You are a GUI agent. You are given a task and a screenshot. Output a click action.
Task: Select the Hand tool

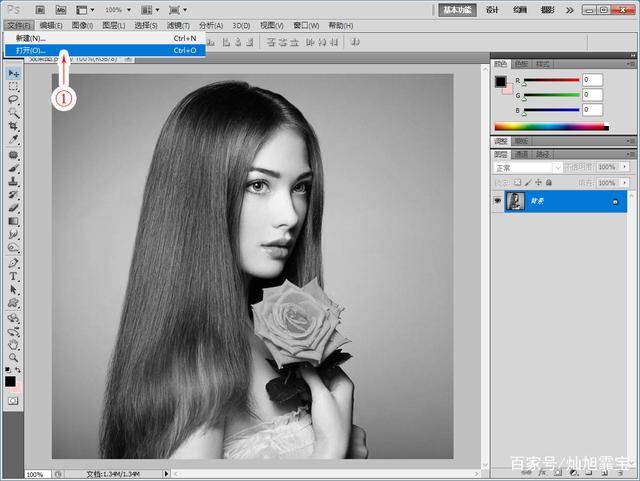(13, 343)
